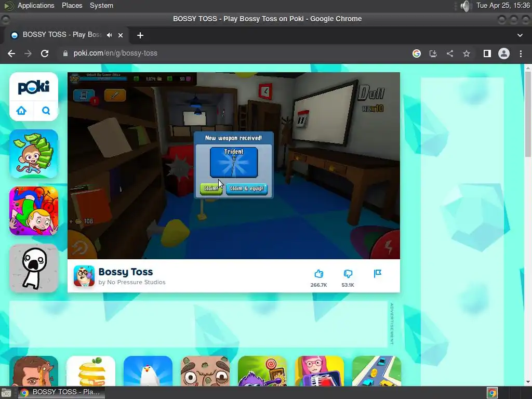View site info via the lock icon
532x399 pixels.
[x=65, y=54]
